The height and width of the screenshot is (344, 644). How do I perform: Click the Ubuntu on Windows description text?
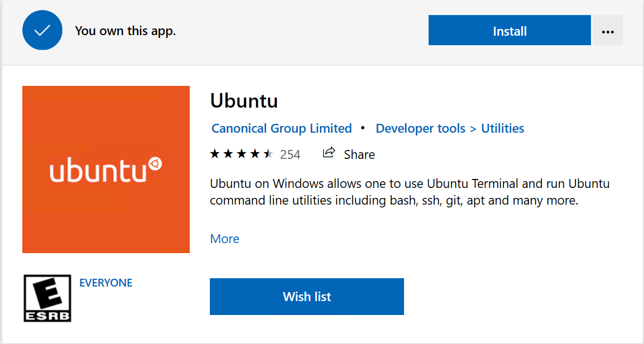410,192
